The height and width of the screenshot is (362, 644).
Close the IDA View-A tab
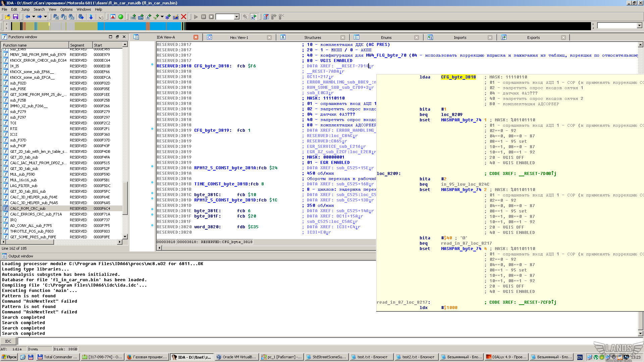pyautogui.click(x=196, y=37)
